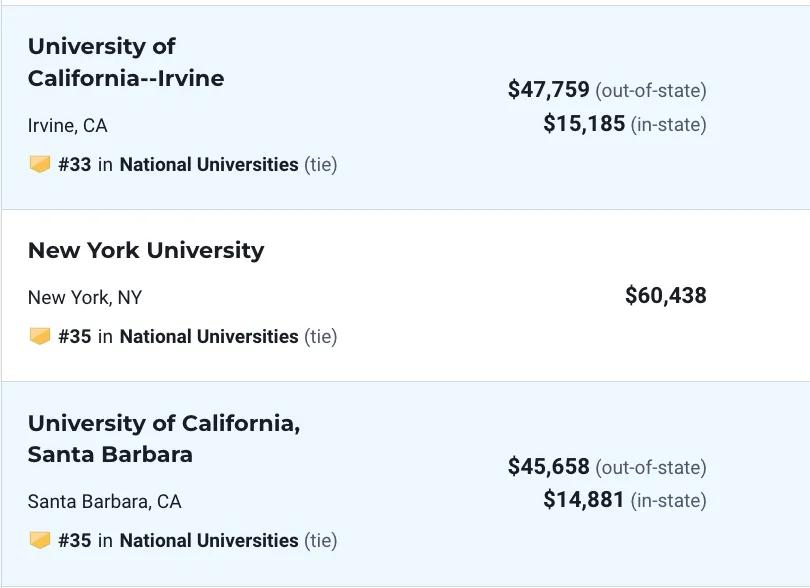
Task: Click the badge icon in New York University row
Action: click(x=39, y=336)
